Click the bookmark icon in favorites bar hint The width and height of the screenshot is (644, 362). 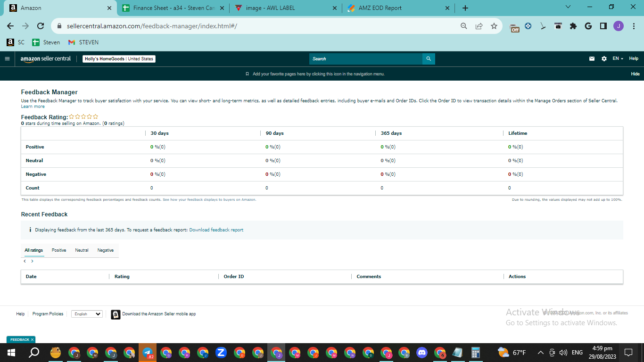[x=248, y=74]
